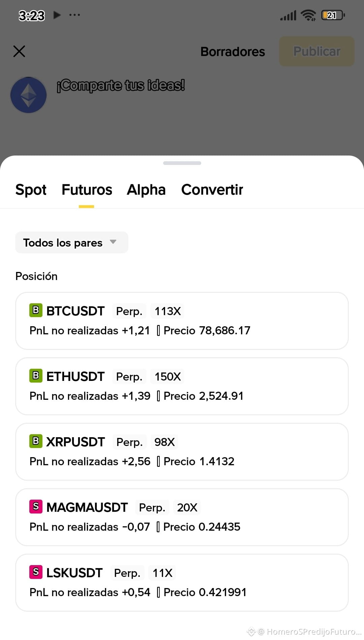Viewport: 364px width, 640px height.
Task: Tap the Publicar button
Action: pyautogui.click(x=317, y=51)
